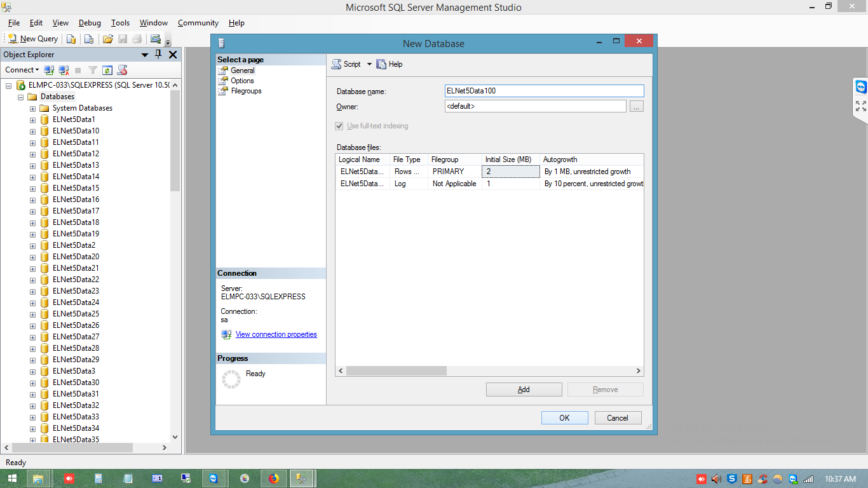This screenshot has height=488, width=868.
Task: Collapse the Databases folder node
Action: click(21, 97)
